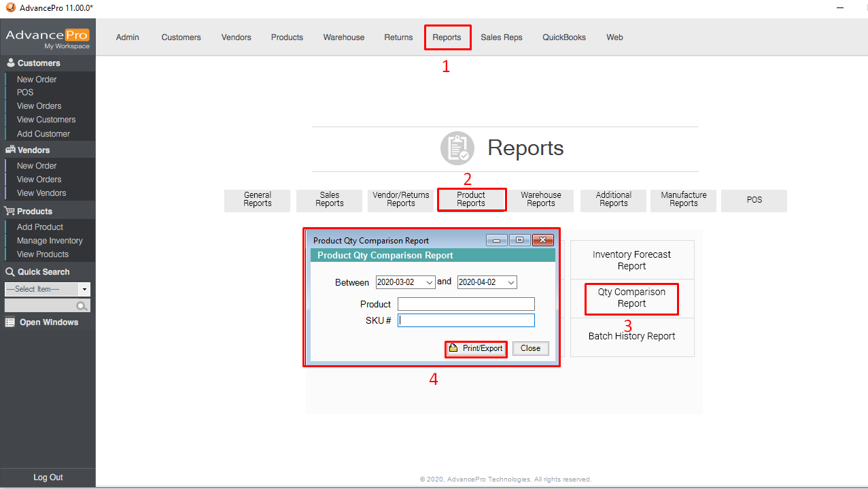Click the Open Windows list icon
Viewport: 868px width, 489px height.
click(10, 322)
